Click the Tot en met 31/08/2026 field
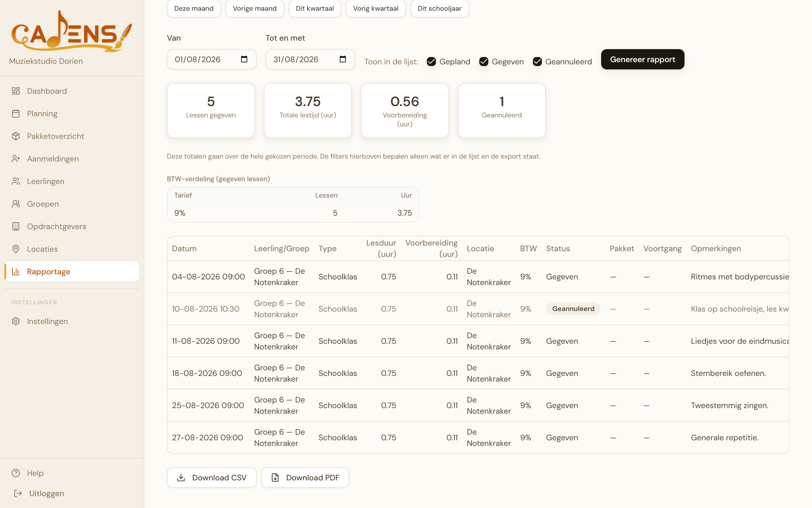The width and height of the screenshot is (812, 508). [310, 60]
